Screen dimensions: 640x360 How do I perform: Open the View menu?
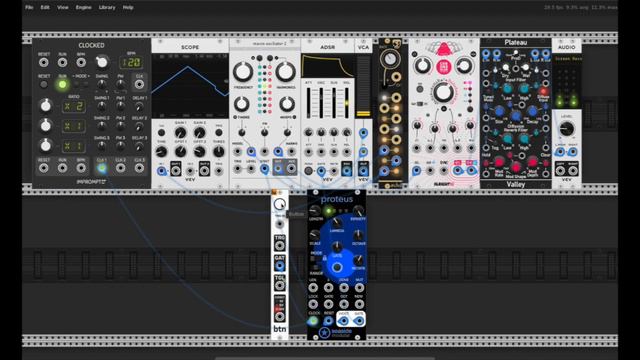click(62, 7)
